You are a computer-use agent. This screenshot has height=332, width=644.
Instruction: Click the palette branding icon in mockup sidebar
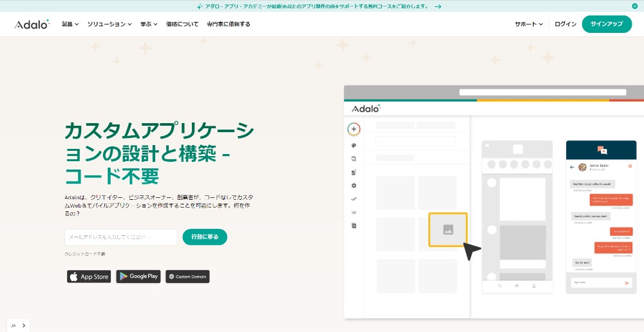(354, 146)
